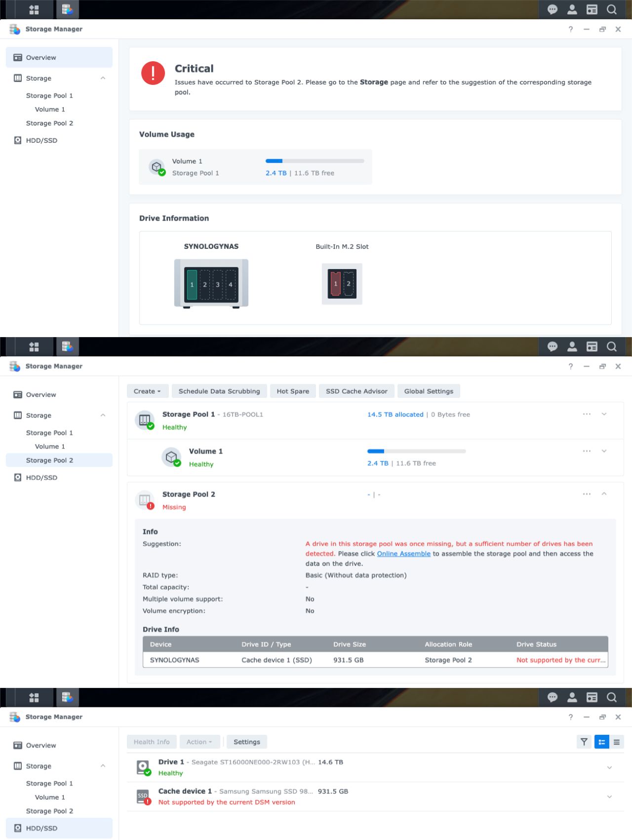Click "Not supported by the current DSM version" text
The width and height of the screenshot is (632, 840).
coord(227,802)
